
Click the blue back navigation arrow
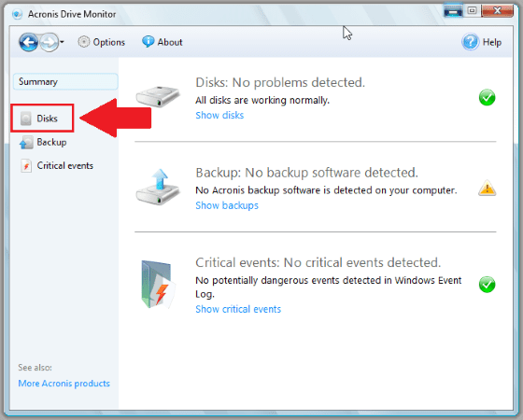(x=29, y=42)
